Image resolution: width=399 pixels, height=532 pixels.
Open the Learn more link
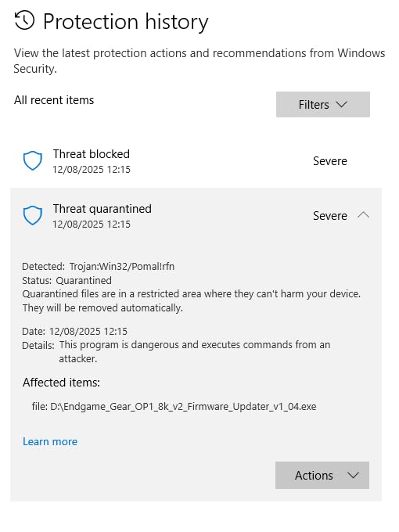click(x=50, y=441)
